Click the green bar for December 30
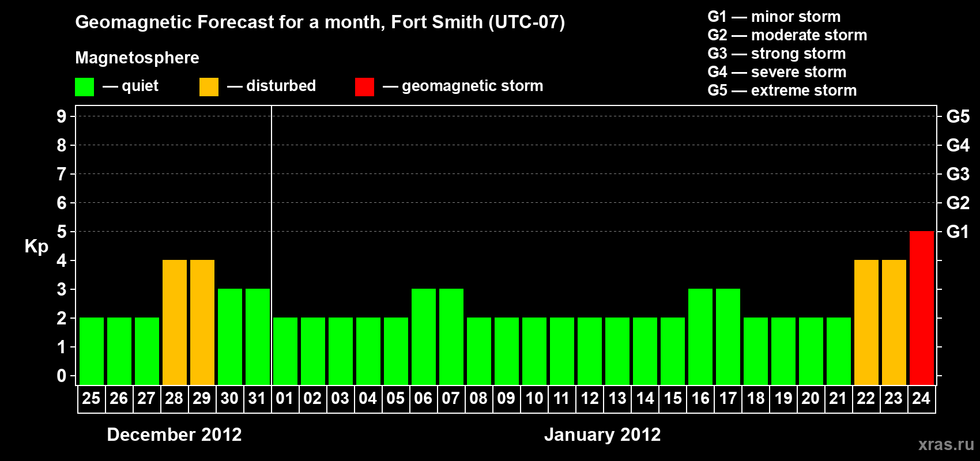This screenshot has width=980, height=461. [x=229, y=337]
